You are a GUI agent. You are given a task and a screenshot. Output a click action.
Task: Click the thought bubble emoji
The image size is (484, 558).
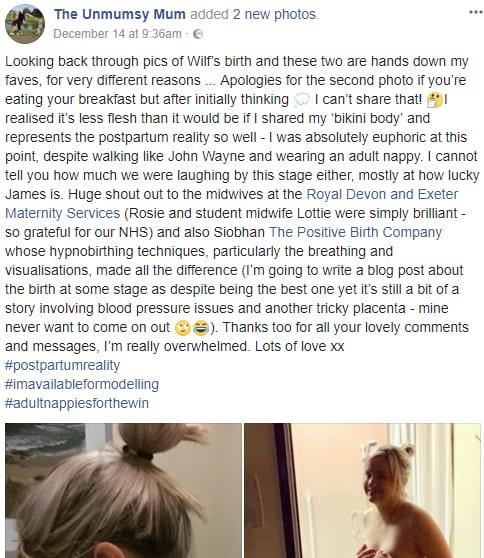[x=301, y=100]
